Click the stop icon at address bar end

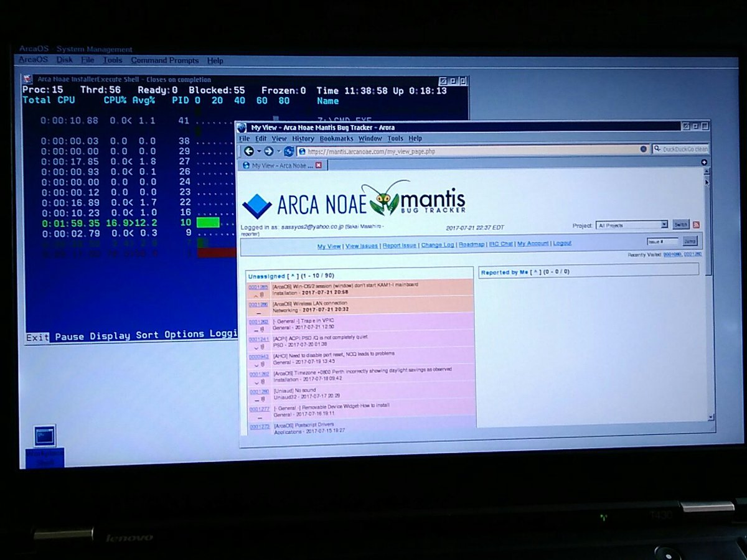(x=643, y=150)
